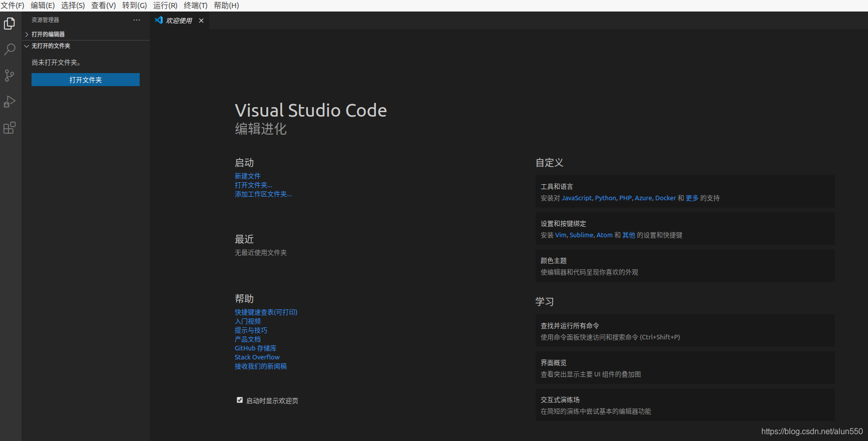Click 其他 link in 设置和按键绑定
The image size is (868, 441).
[629, 235]
